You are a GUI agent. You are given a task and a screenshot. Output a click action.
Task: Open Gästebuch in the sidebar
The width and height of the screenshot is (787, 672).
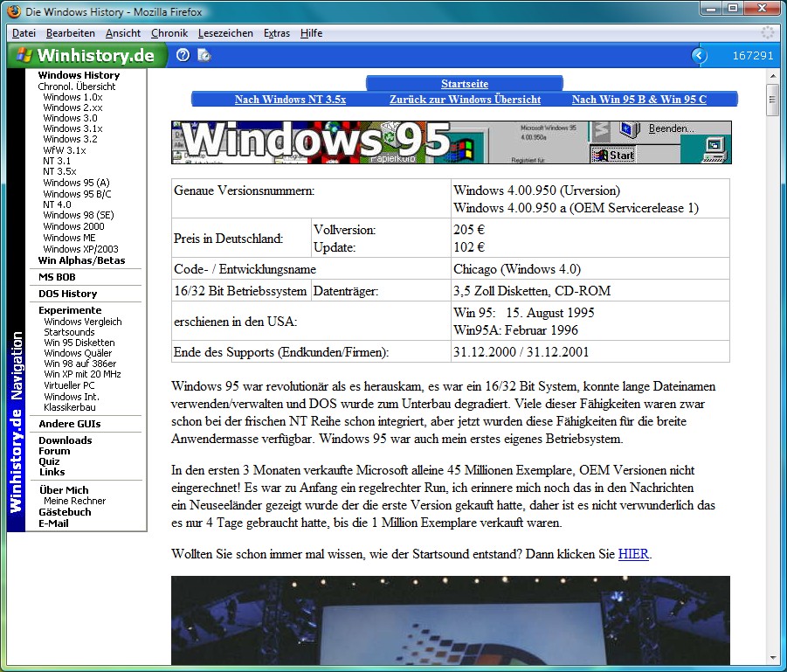click(65, 512)
